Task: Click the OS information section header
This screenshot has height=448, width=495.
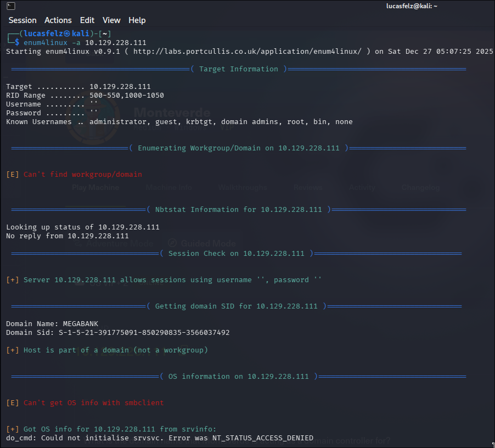Action: 239,376
